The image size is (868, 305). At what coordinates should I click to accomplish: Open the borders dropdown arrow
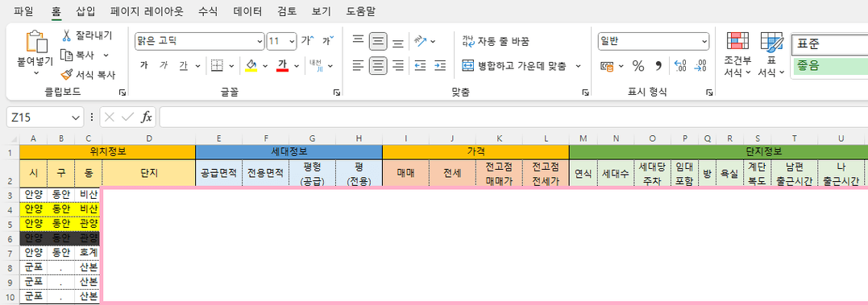[x=230, y=66]
